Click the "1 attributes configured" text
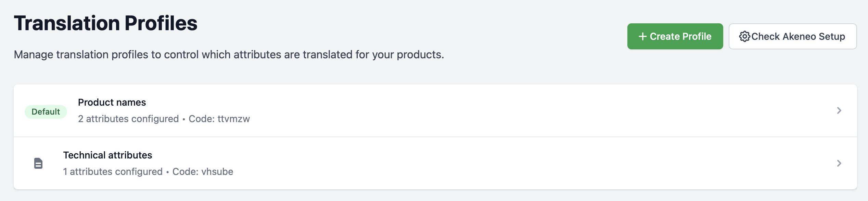868x201 pixels. (x=113, y=172)
